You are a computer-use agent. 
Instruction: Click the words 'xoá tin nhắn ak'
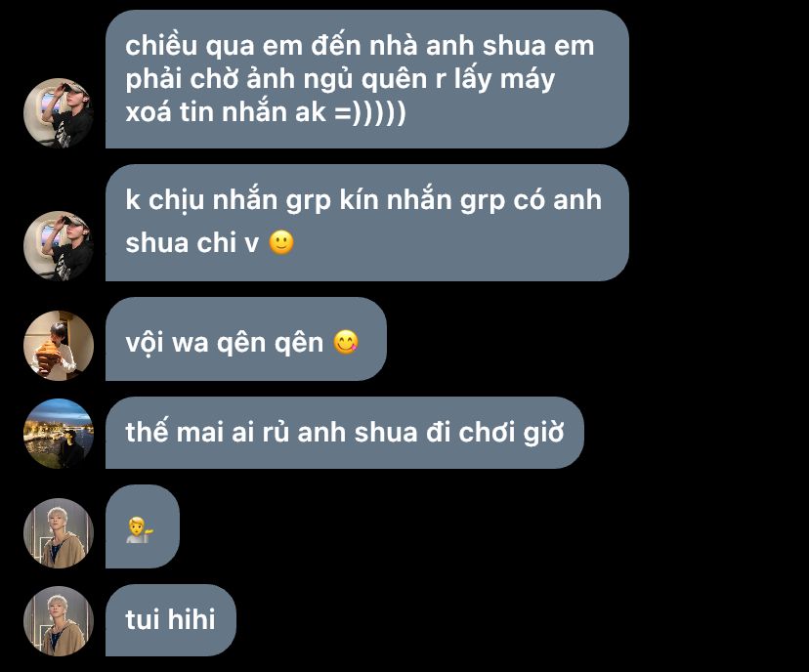coord(226,112)
